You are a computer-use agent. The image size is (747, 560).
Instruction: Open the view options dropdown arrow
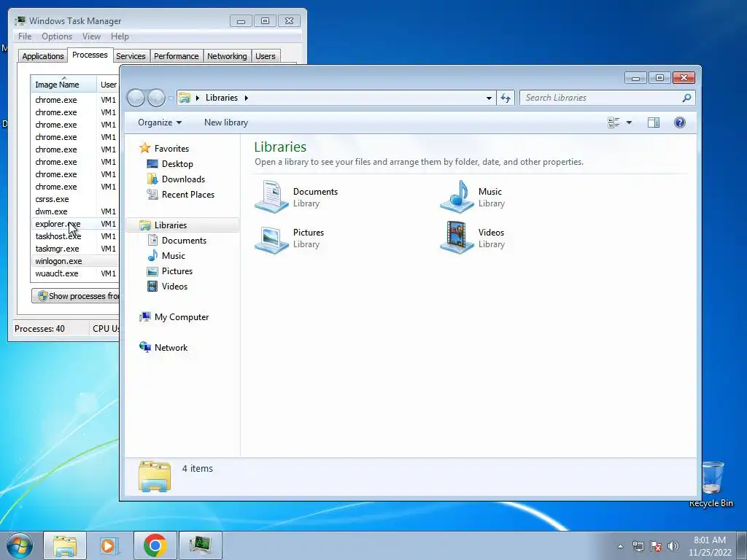click(x=629, y=122)
